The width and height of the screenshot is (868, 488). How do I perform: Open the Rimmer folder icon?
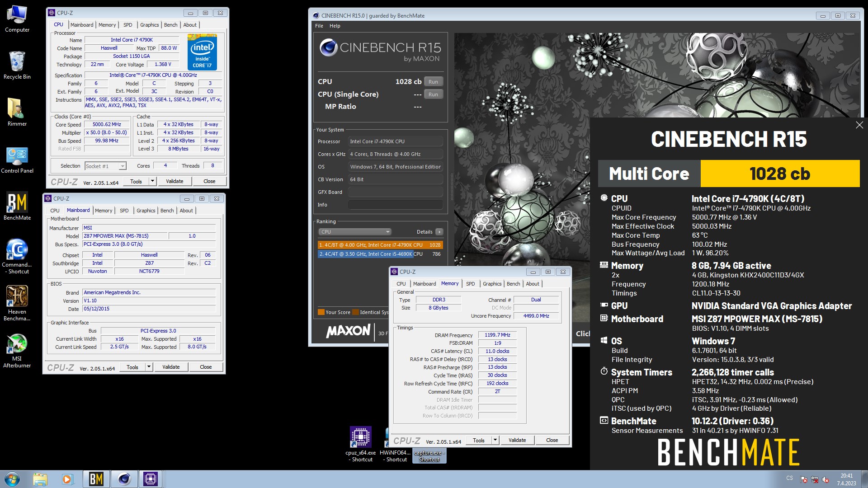17,113
